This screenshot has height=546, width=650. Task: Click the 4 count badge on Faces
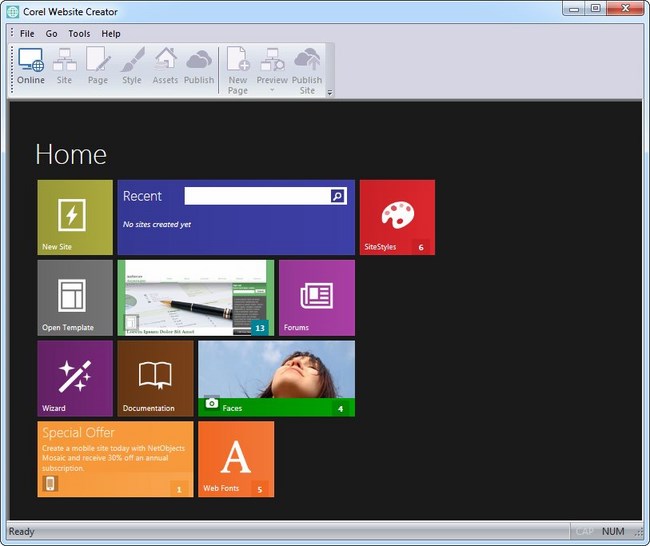[x=340, y=409]
